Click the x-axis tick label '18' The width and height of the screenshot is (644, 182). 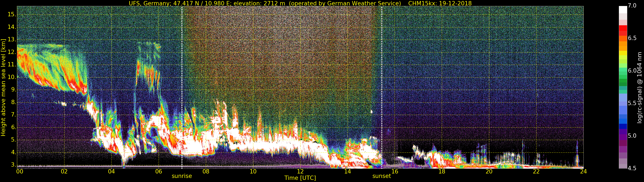[x=442, y=172]
